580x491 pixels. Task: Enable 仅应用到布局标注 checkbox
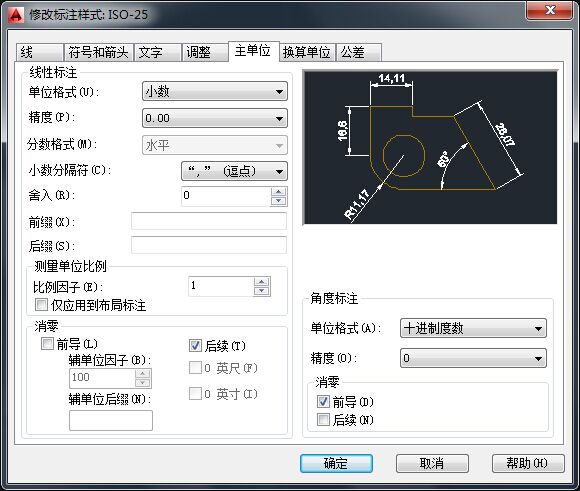coord(41,305)
